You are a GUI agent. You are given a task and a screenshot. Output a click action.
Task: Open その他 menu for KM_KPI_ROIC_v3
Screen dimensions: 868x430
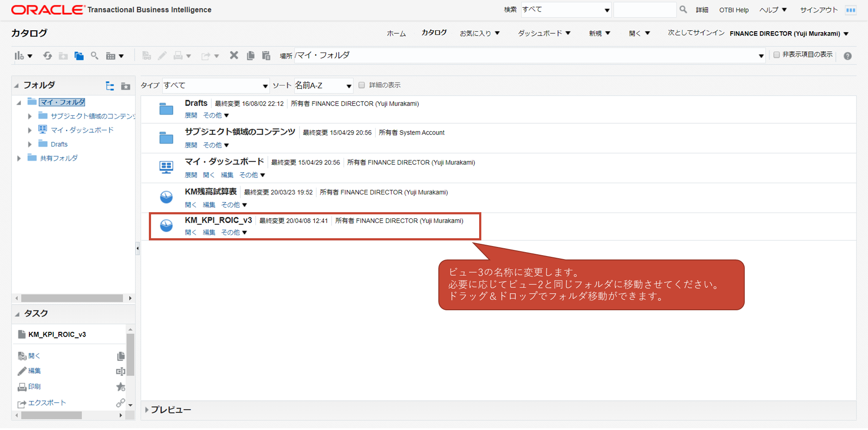click(x=234, y=233)
